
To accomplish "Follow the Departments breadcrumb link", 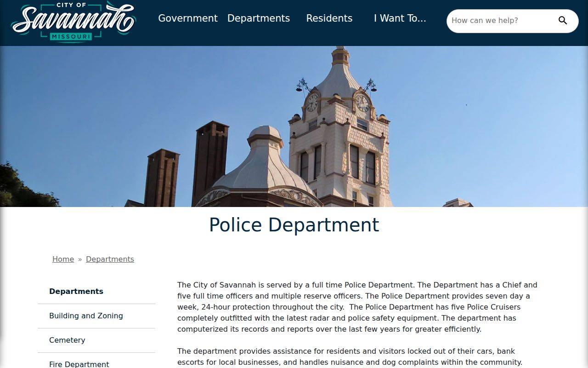I will click(x=110, y=259).
